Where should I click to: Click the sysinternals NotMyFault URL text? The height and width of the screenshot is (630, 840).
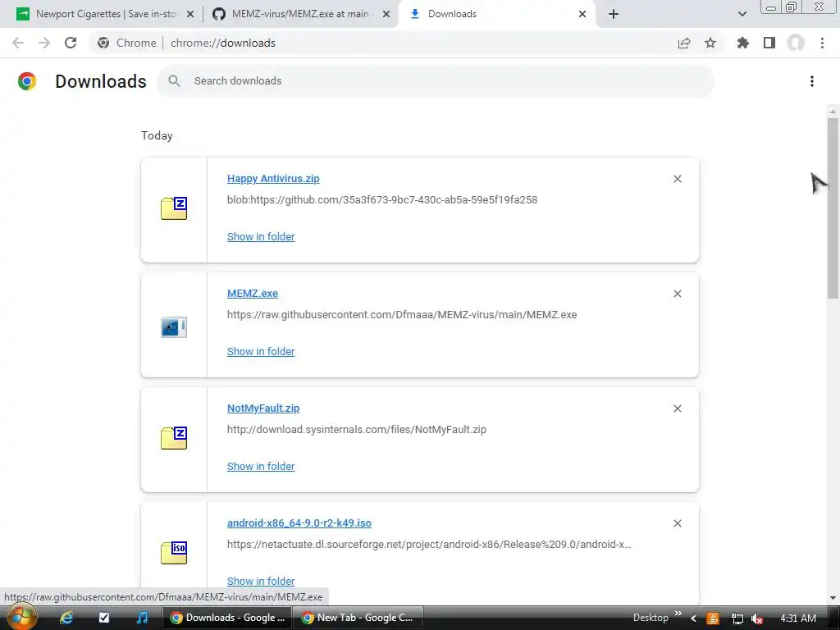pyautogui.click(x=357, y=430)
